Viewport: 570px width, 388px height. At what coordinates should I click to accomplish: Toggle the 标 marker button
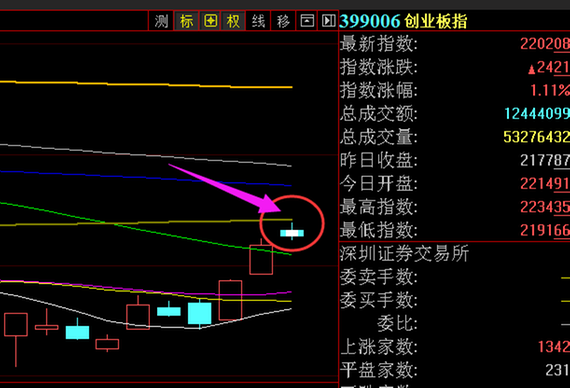tap(186, 21)
